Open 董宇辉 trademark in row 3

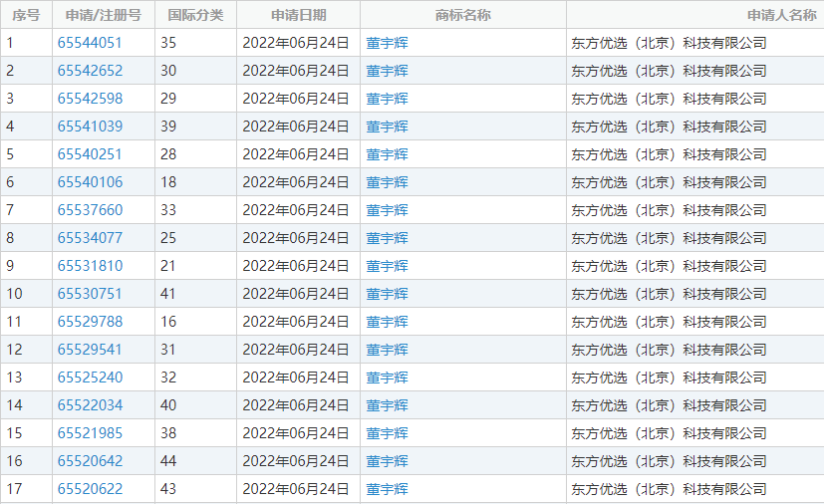388,99
